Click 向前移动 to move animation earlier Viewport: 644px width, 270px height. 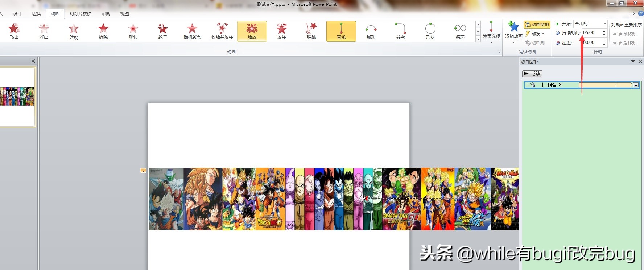625,34
